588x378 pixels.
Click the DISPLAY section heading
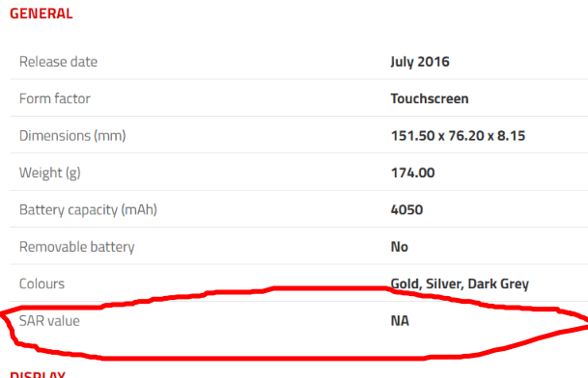pyautogui.click(x=38, y=374)
